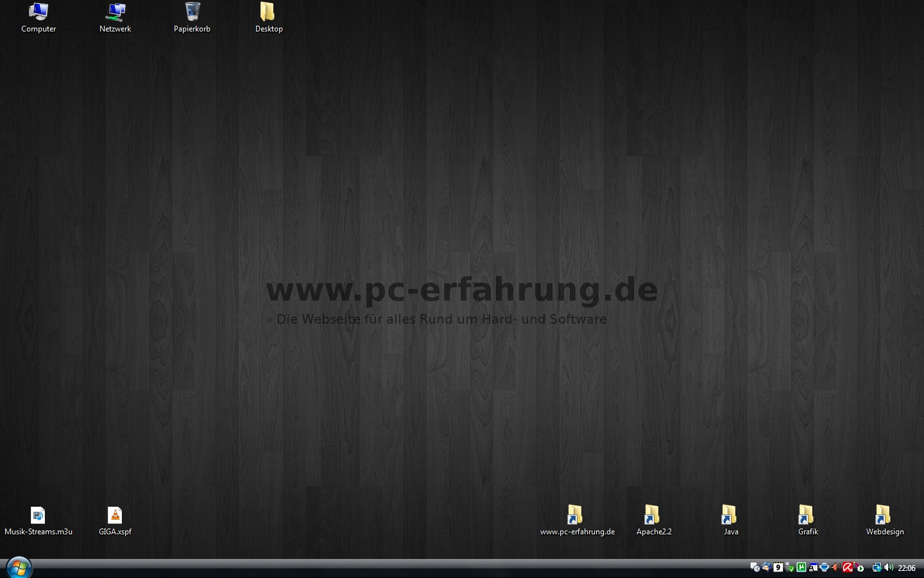Screen dimensions: 924x578
Task: Open the volume speaker tray icon
Action: [x=889, y=568]
